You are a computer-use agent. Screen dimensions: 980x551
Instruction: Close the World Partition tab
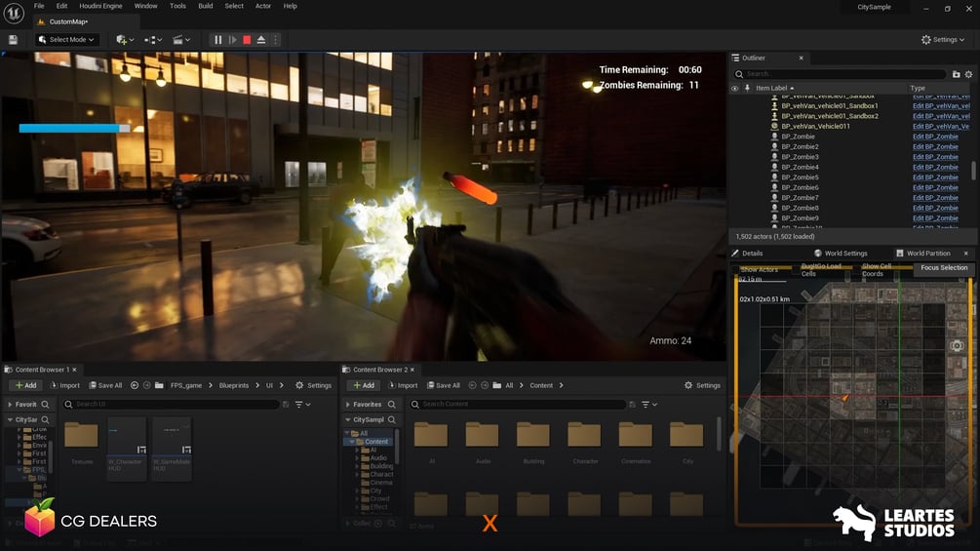point(965,253)
